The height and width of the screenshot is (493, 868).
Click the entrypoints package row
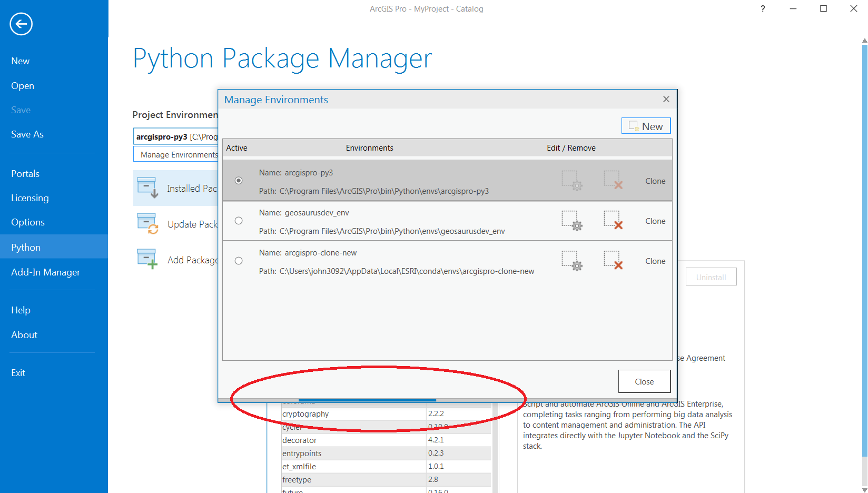pos(386,453)
